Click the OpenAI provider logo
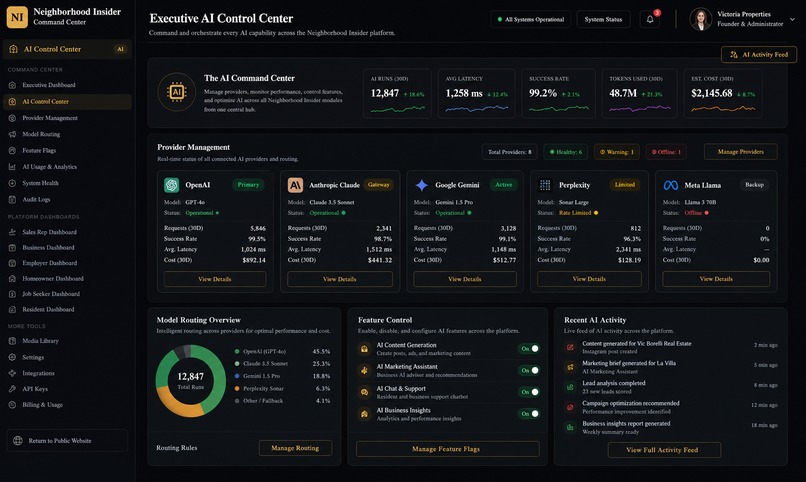The width and height of the screenshot is (806, 482). click(x=171, y=184)
